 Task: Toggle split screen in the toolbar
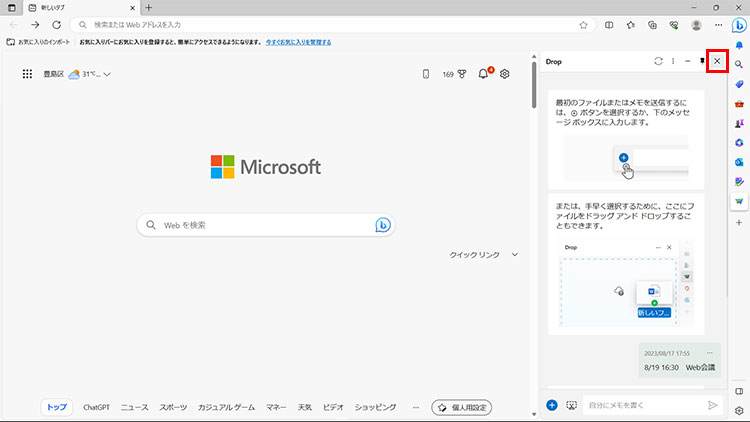[x=608, y=25]
